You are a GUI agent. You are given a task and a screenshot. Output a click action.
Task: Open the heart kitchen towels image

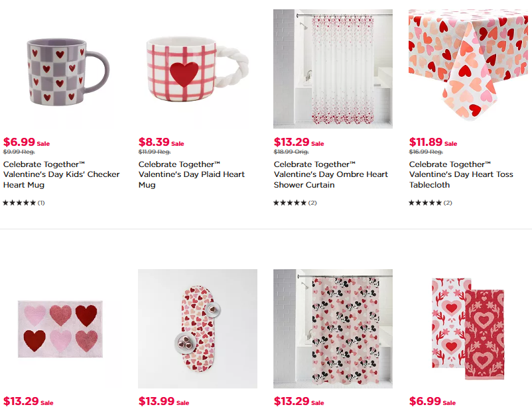pyautogui.click(x=468, y=329)
